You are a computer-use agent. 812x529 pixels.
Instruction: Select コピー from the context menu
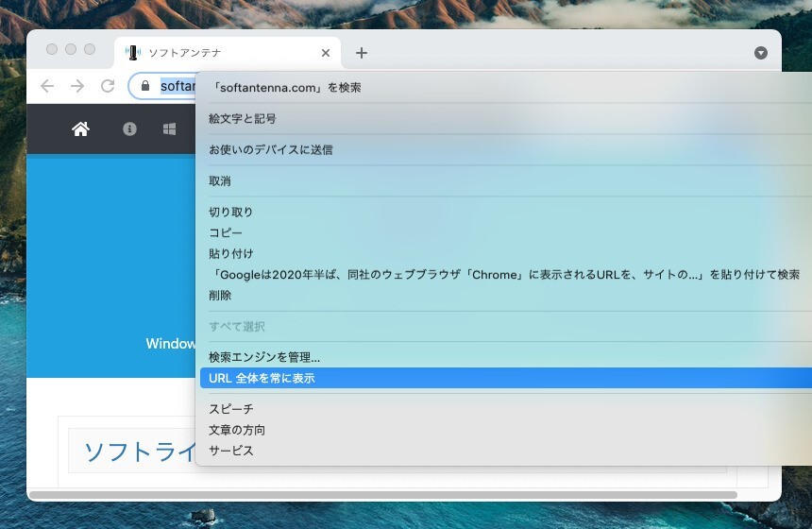[226, 232]
